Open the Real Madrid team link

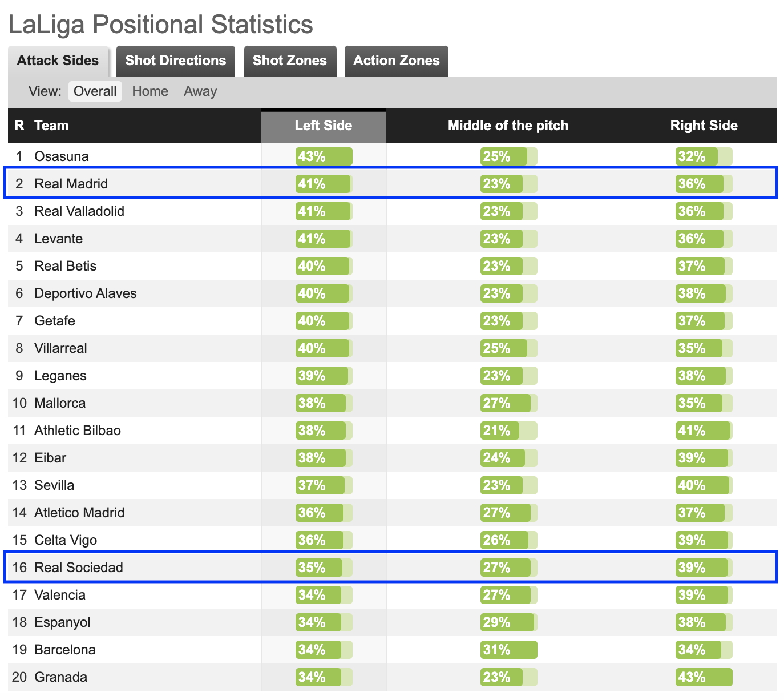[71, 184]
